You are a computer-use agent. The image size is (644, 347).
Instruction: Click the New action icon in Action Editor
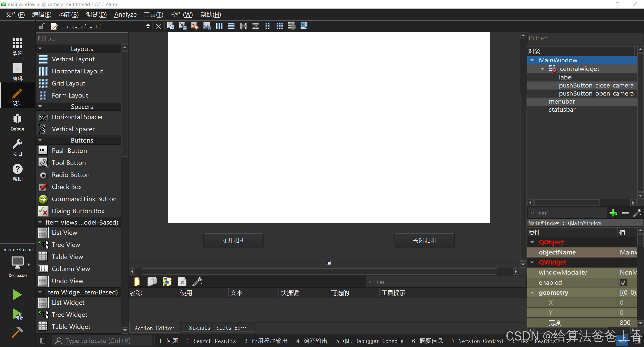point(137,282)
